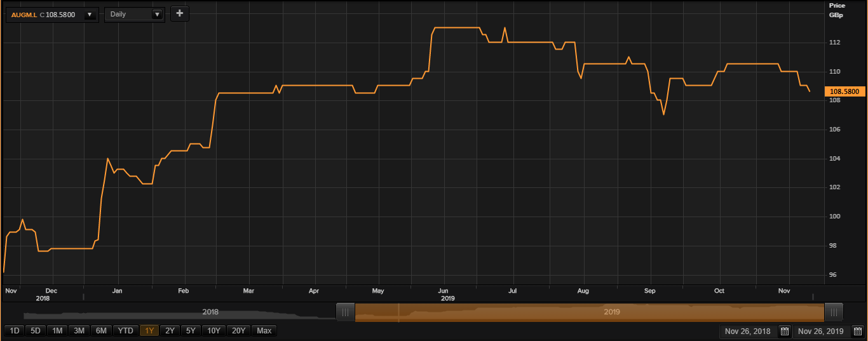Select the 1D time range
The image size is (868, 341).
click(x=14, y=331)
